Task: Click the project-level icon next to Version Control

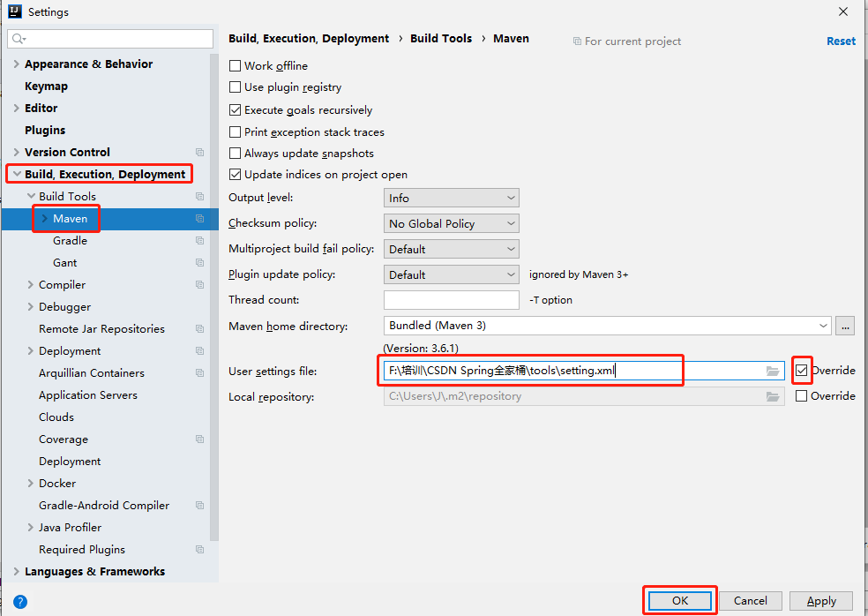Action: 200,152
